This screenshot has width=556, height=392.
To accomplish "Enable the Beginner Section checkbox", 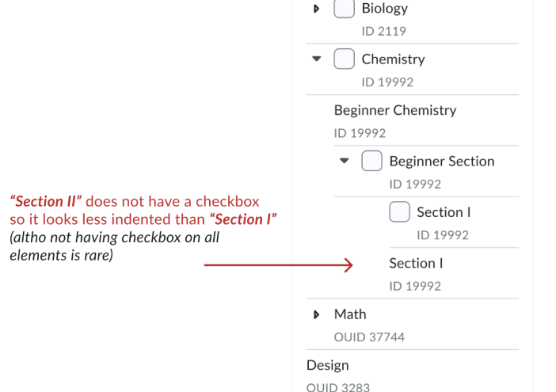I will click(371, 161).
